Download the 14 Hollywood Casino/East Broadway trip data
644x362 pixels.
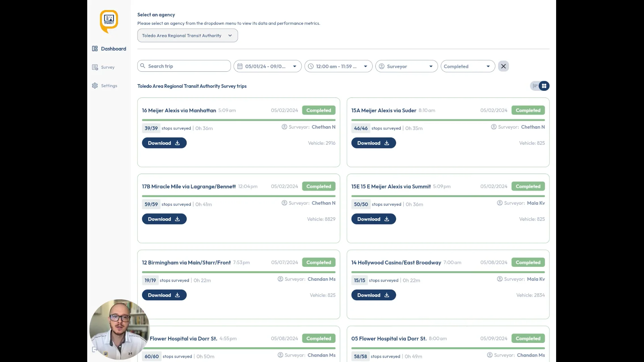[373, 295]
